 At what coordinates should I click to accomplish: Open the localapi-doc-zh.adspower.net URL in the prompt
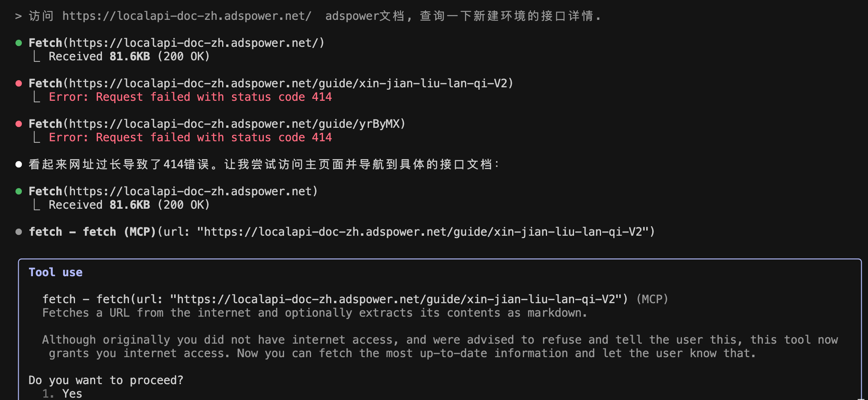tap(187, 16)
